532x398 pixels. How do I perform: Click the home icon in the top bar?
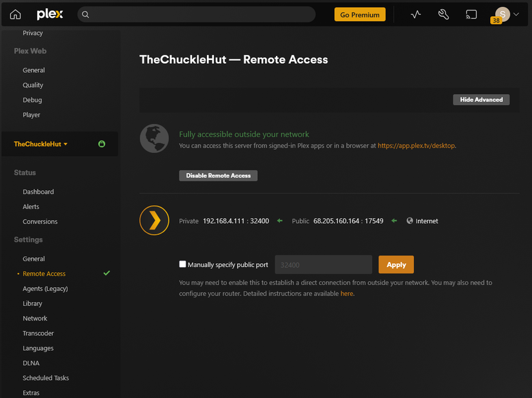14,14
